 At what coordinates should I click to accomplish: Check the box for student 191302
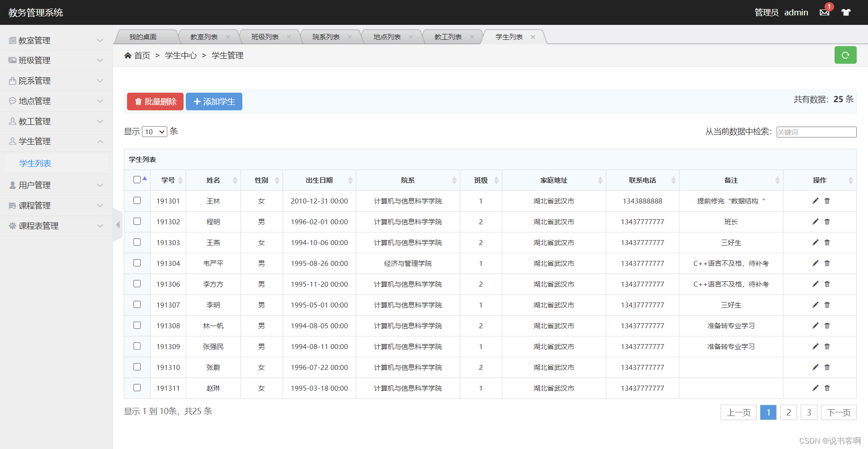click(137, 221)
